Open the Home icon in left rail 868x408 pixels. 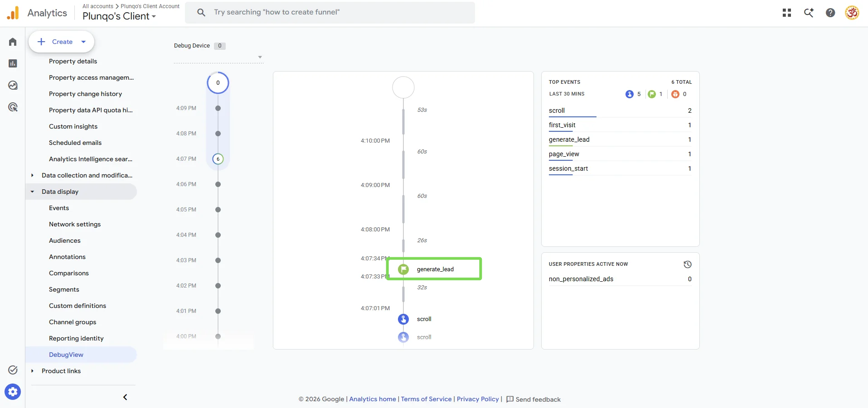[x=13, y=42]
